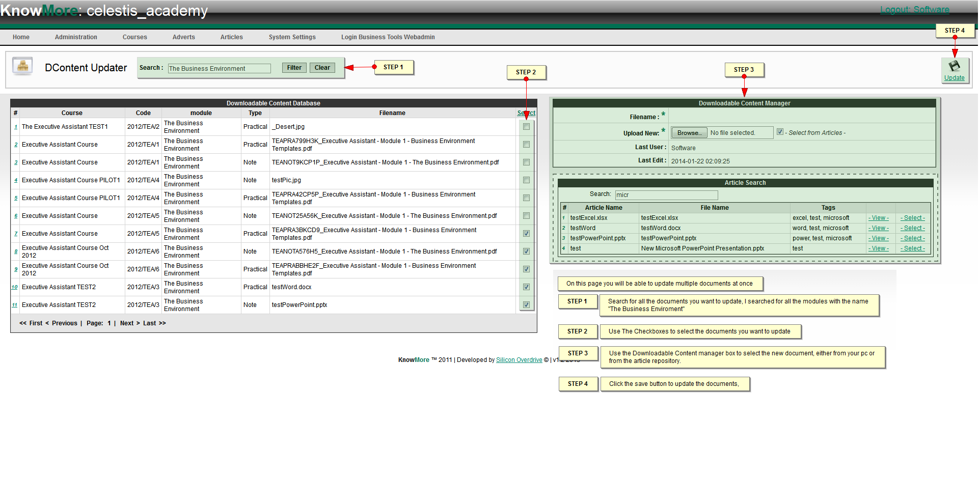Open row number 5 link
The height and width of the screenshot is (504, 980).
16,198
